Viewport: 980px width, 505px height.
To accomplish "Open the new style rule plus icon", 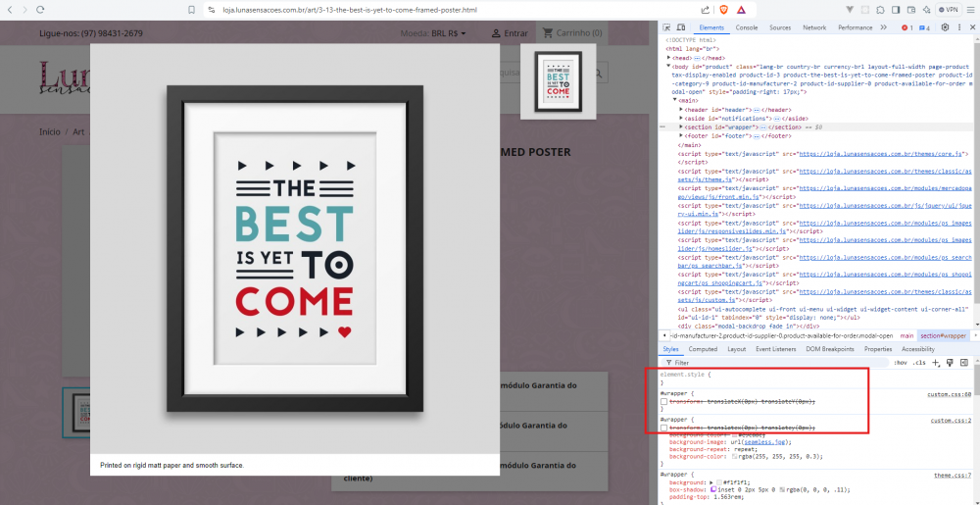I will tap(936, 363).
